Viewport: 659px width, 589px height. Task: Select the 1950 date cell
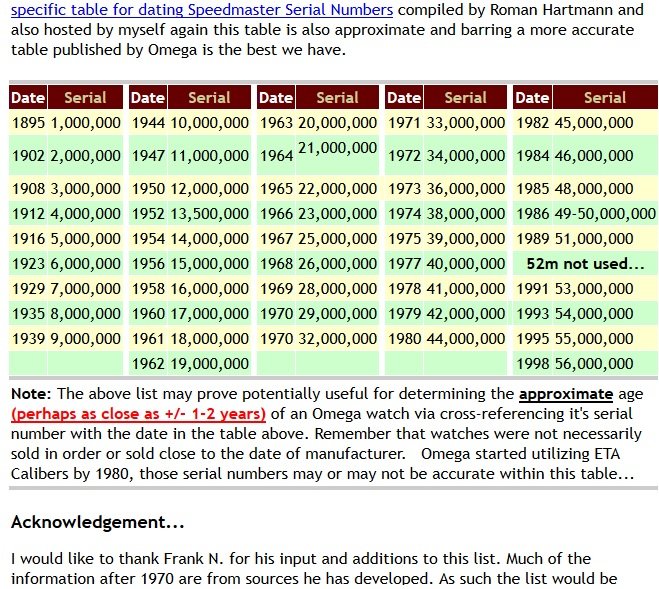(x=148, y=188)
